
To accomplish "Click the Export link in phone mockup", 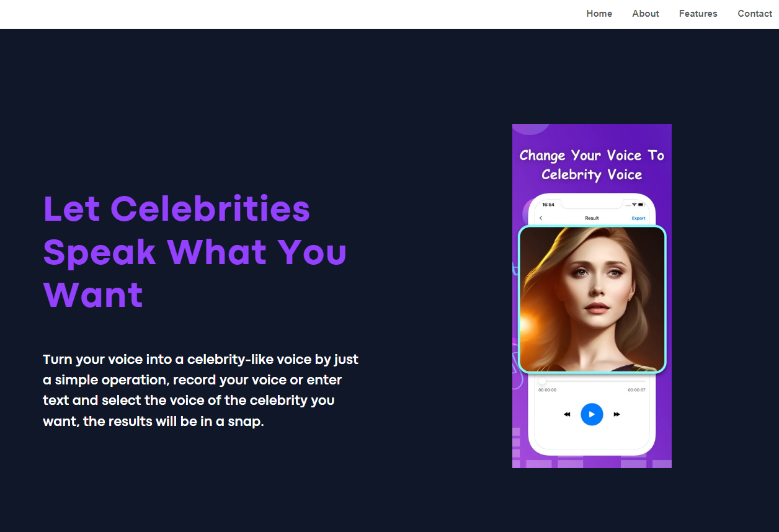I will 638,218.
